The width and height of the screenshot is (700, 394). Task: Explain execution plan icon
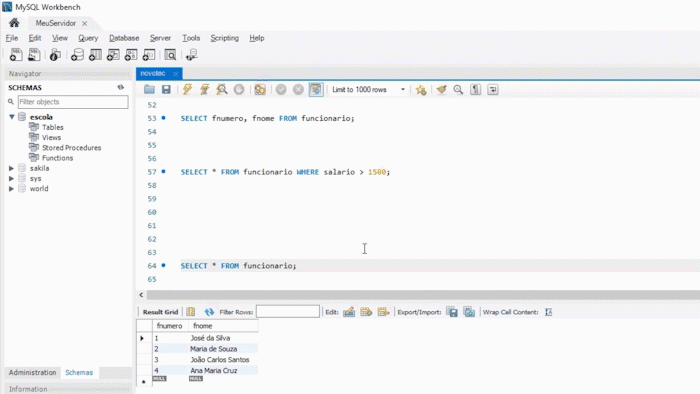coord(221,89)
